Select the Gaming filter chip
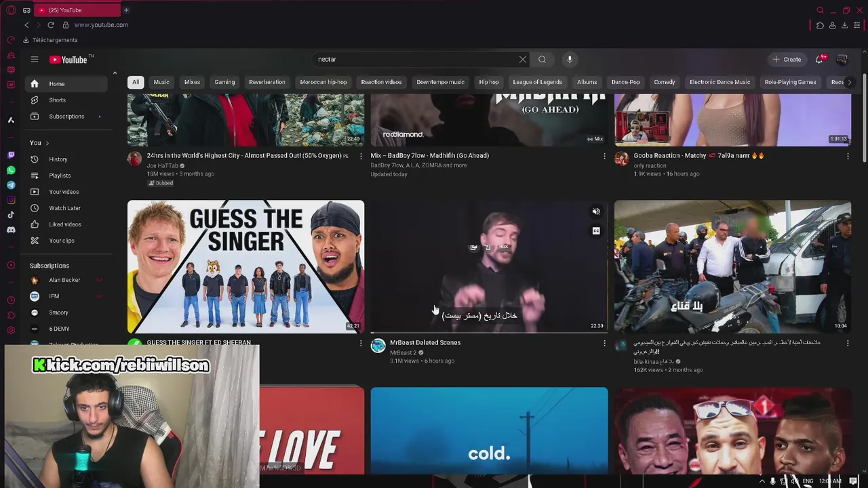The image size is (868, 488). 224,82
